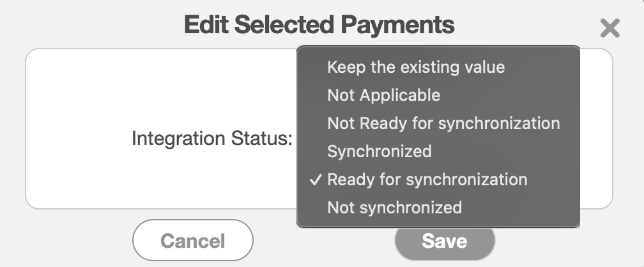Pick "Not Ready for synchronization" option

[x=443, y=123]
